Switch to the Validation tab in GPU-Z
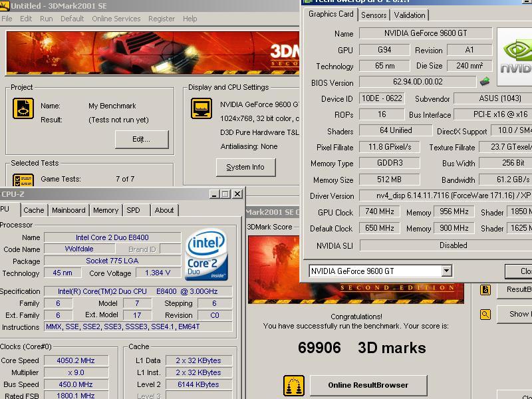The height and width of the screenshot is (399, 532). (x=410, y=15)
